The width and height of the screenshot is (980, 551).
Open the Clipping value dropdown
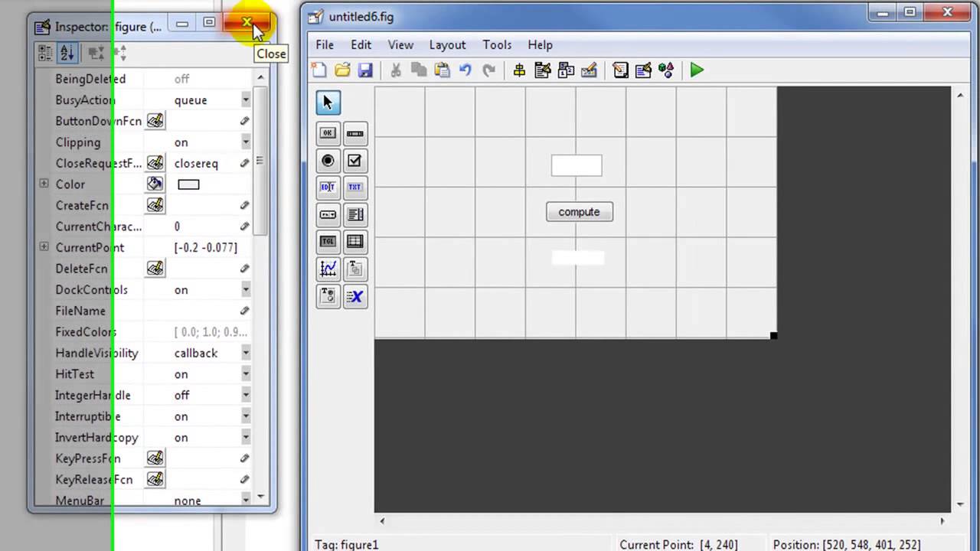[x=246, y=142]
